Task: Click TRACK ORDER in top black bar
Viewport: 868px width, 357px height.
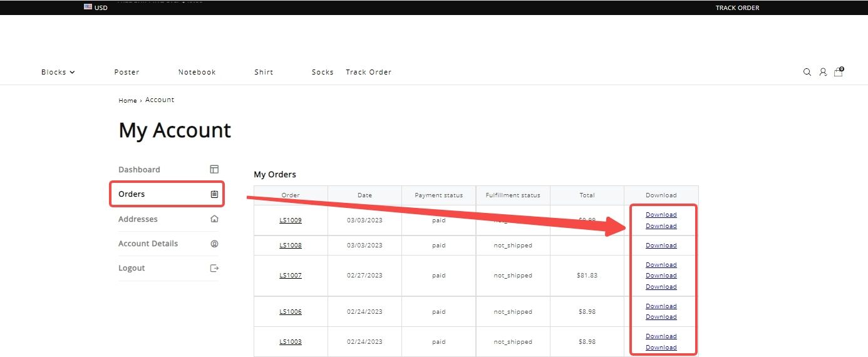Action: [x=737, y=8]
